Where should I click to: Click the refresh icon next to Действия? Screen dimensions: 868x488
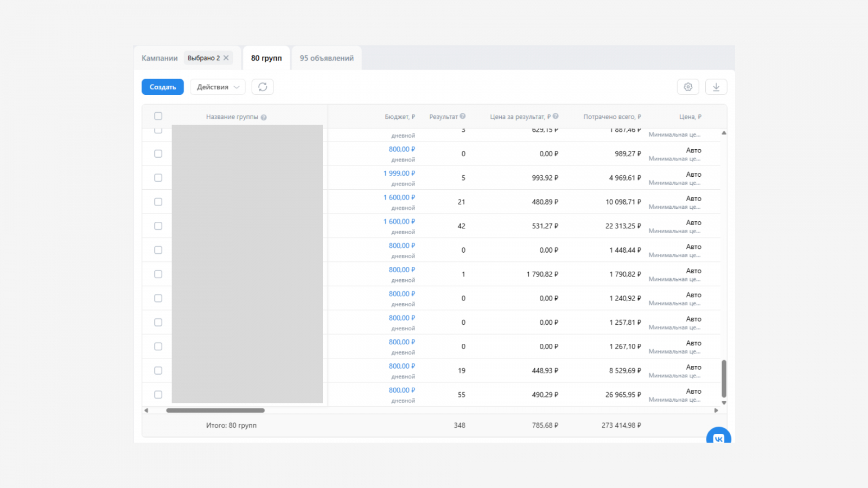263,87
